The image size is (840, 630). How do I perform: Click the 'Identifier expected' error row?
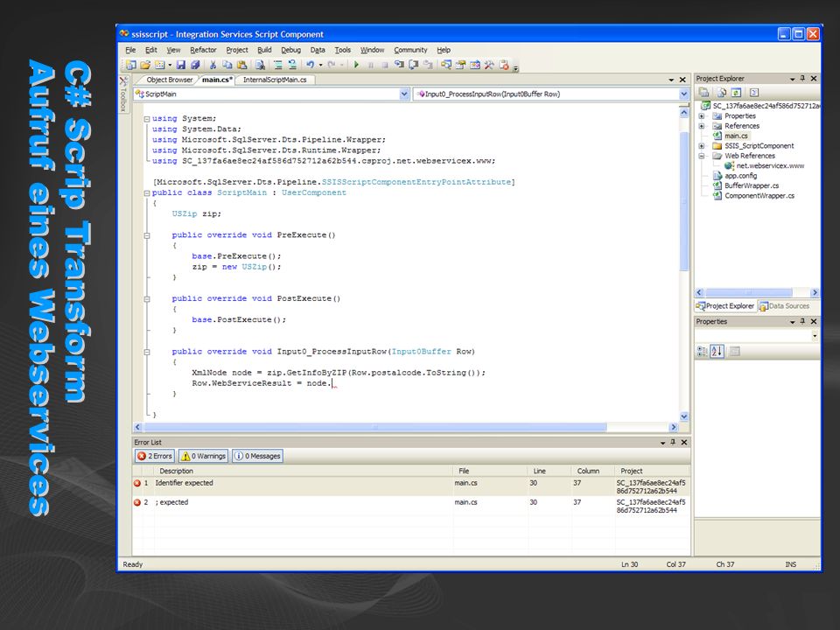coord(411,486)
